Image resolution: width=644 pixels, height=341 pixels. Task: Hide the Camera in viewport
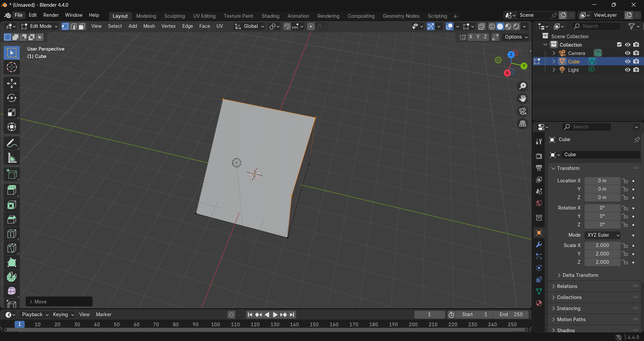pos(628,53)
